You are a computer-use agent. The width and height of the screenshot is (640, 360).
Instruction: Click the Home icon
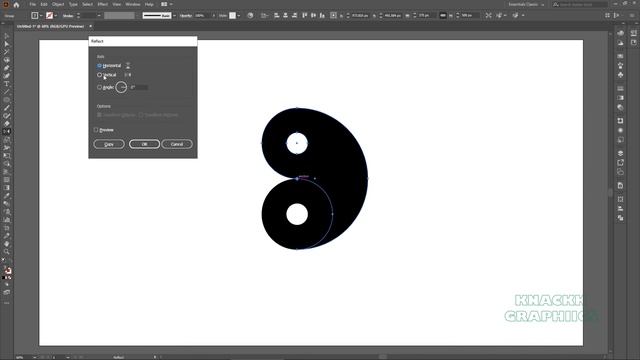[x=16, y=4]
